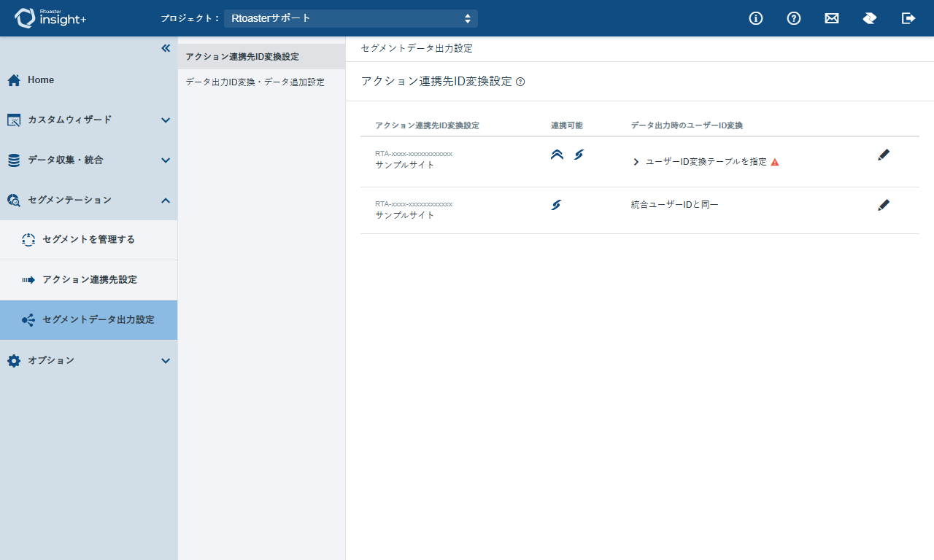Click データ出力時のユーザーID変換 column header
Screen dimensions: 934x560
[687, 125]
